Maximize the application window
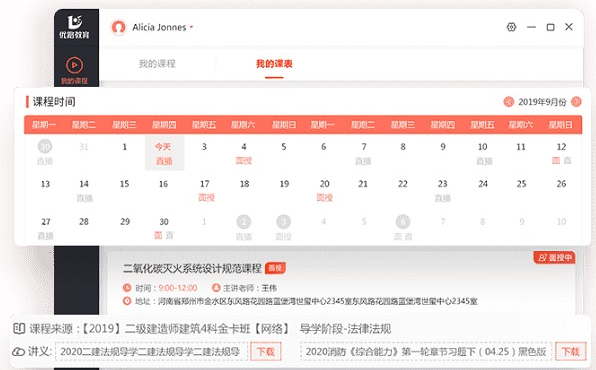 pos(550,27)
